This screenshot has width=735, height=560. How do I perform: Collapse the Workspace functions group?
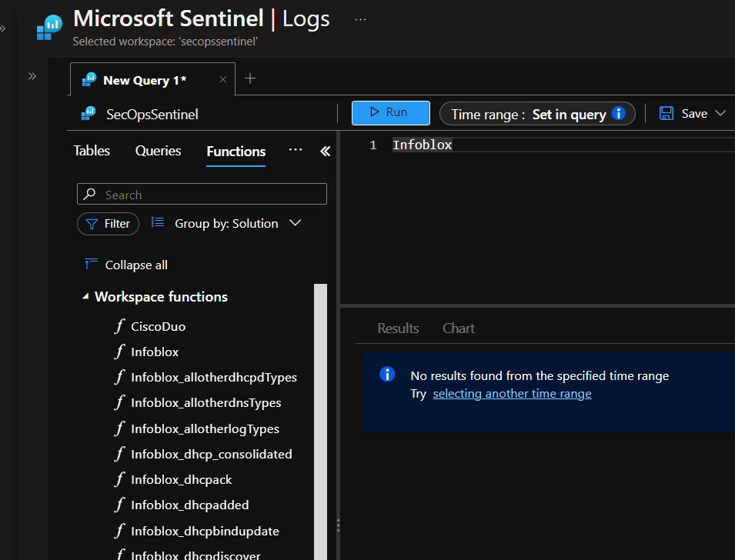[x=85, y=297]
